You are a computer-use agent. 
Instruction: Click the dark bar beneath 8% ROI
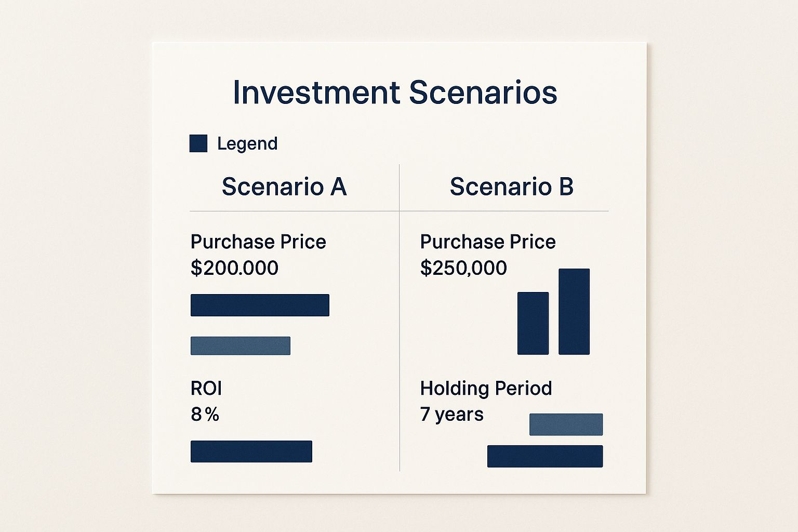pyautogui.click(x=251, y=451)
